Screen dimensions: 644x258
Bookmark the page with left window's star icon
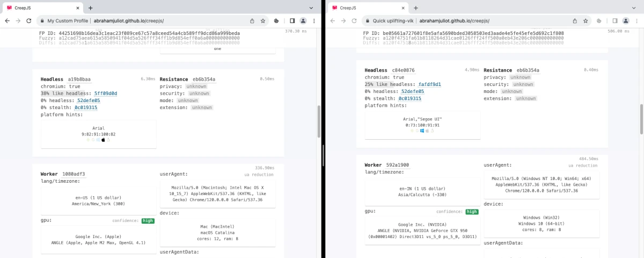point(263,20)
